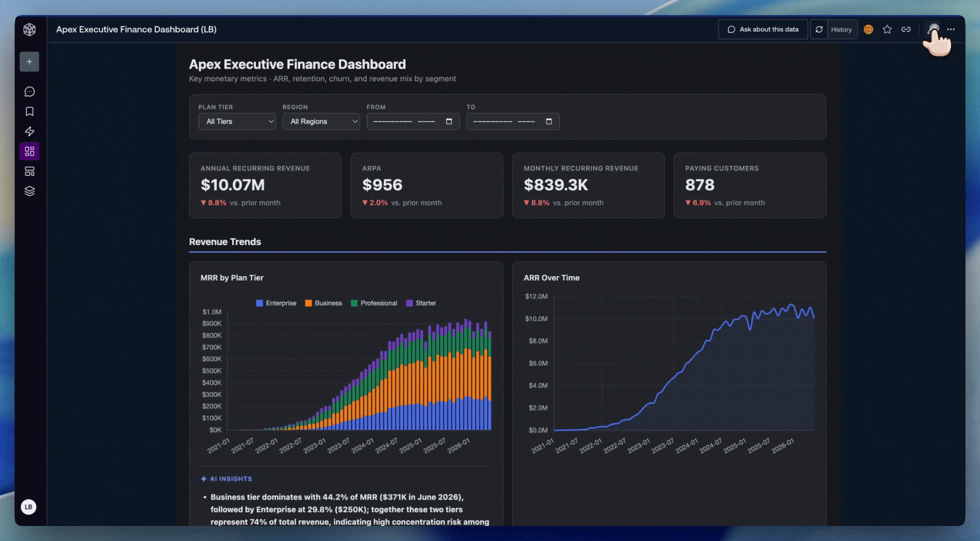Open the three-dot more options menu
The image size is (980, 541).
click(951, 30)
